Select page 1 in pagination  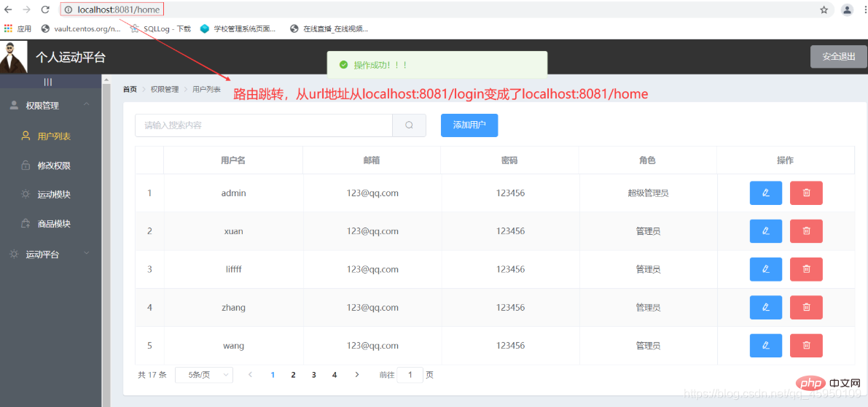tap(273, 375)
